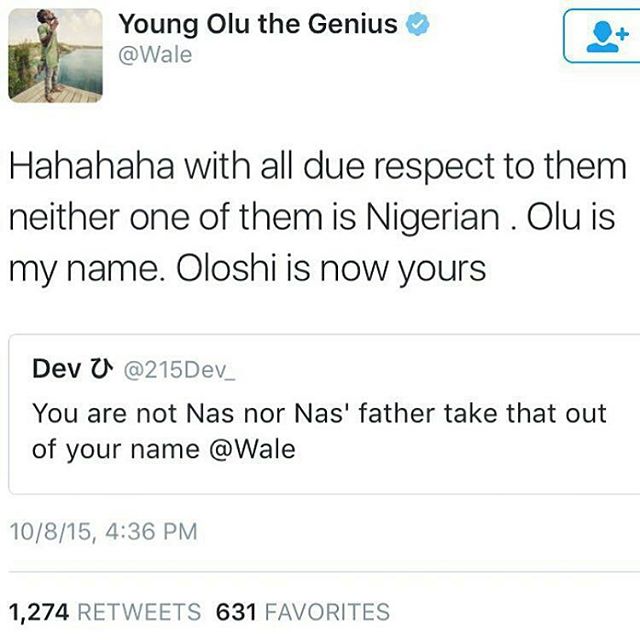Click the hiragana symbol beside Dev's name
Image resolution: width=640 pixels, height=640 pixels.
point(100,369)
